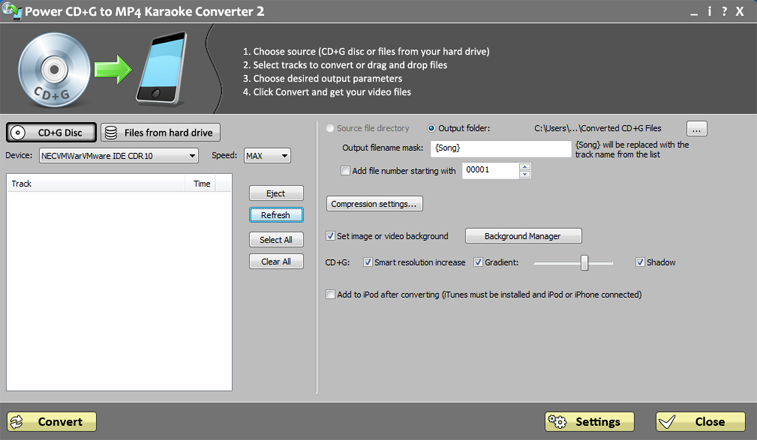Screen dimensions: 757x440
Task: Click the app logo icon in title bar
Action: click(12, 11)
